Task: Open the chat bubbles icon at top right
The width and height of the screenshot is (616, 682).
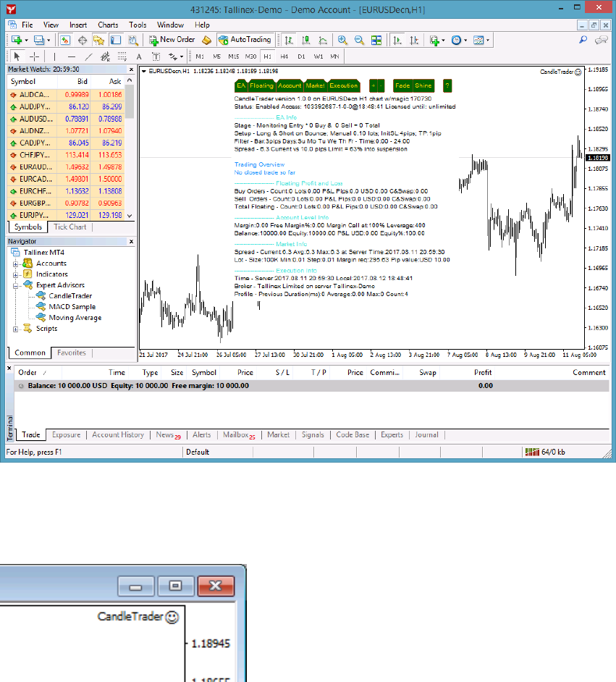Action: click(602, 40)
